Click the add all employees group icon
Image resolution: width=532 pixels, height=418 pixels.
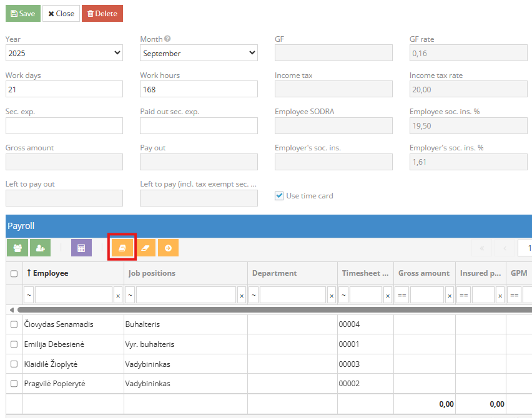[x=17, y=248]
